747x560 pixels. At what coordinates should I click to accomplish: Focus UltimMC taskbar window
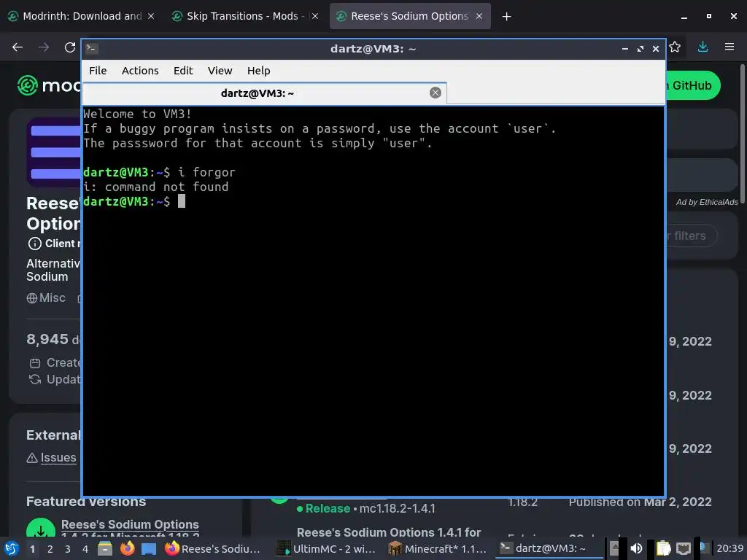coord(327,548)
